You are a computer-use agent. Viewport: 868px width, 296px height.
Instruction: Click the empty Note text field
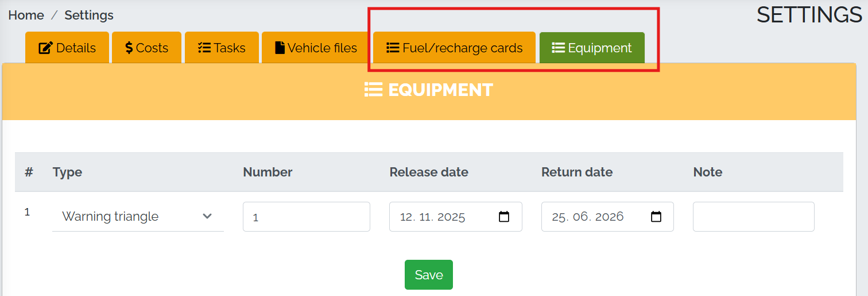click(753, 217)
